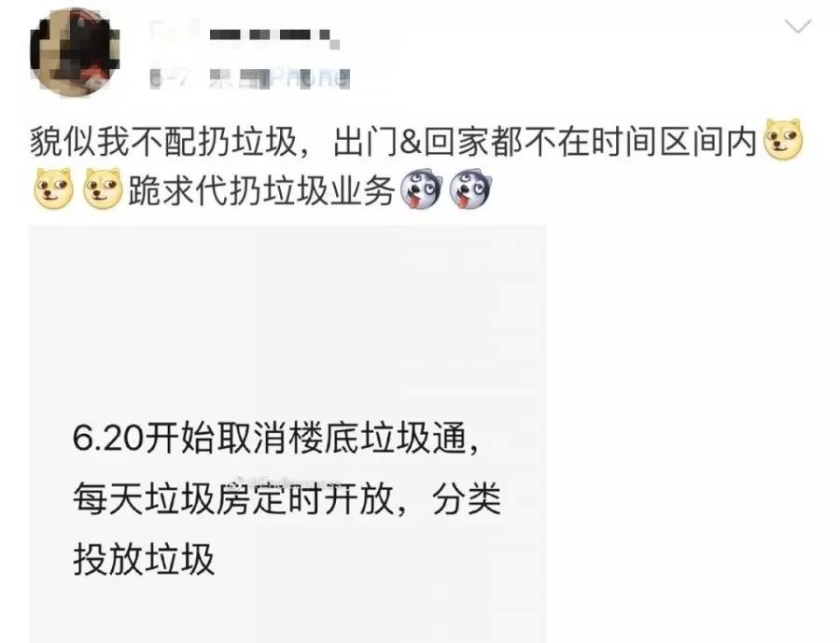Click the doge emoji right before 跪求
The width and height of the screenshot is (840, 643).
pos(104,189)
